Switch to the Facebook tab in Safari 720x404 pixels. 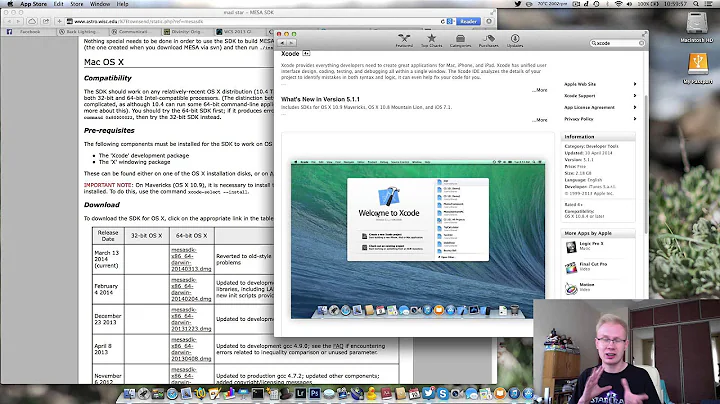[x=27, y=32]
